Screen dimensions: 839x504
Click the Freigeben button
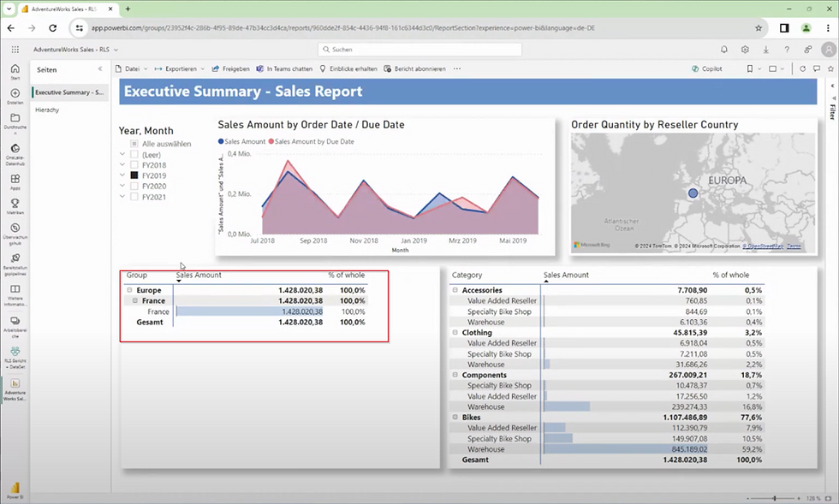(231, 68)
